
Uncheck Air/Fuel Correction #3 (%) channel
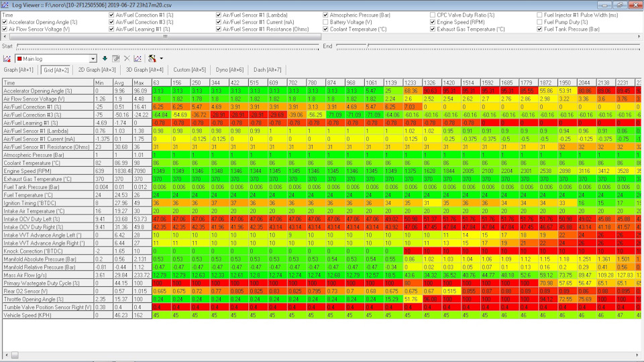coord(111,22)
